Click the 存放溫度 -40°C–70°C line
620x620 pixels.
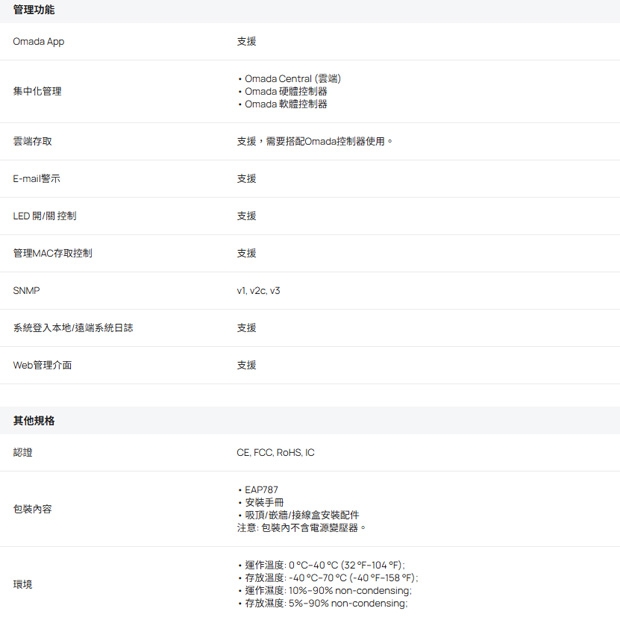click(x=331, y=578)
